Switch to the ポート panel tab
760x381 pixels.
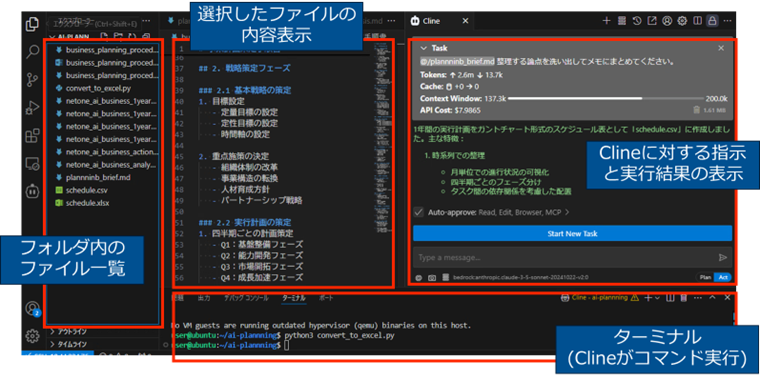pos(326,298)
